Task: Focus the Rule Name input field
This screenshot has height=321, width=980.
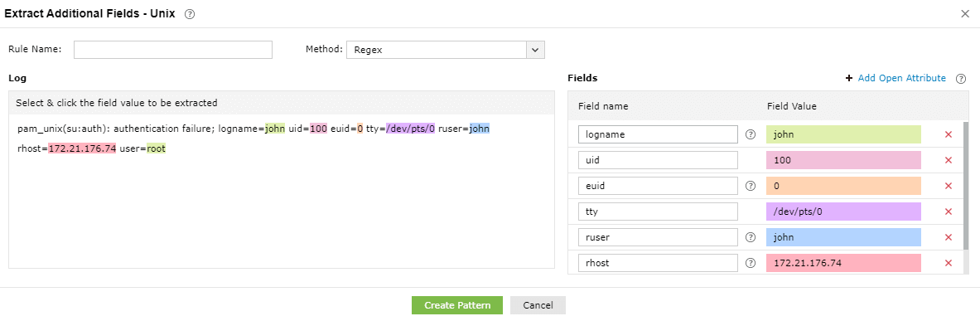Action: pyautogui.click(x=173, y=50)
